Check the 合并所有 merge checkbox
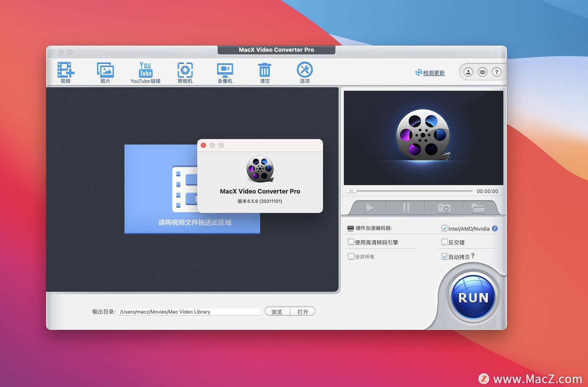The image size is (588, 387). [351, 256]
